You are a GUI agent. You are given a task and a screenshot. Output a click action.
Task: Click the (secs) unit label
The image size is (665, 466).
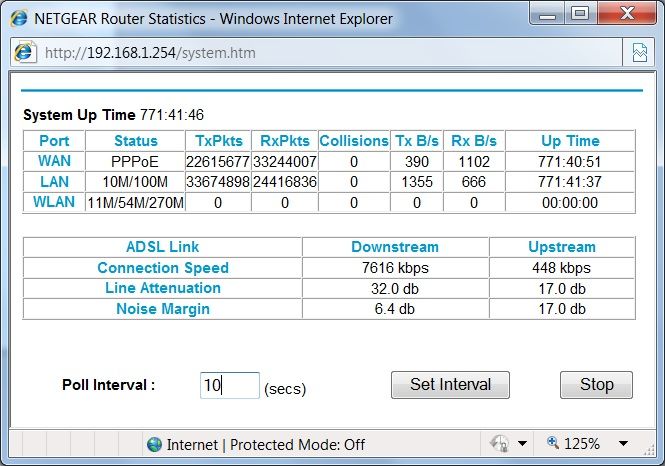click(x=285, y=389)
